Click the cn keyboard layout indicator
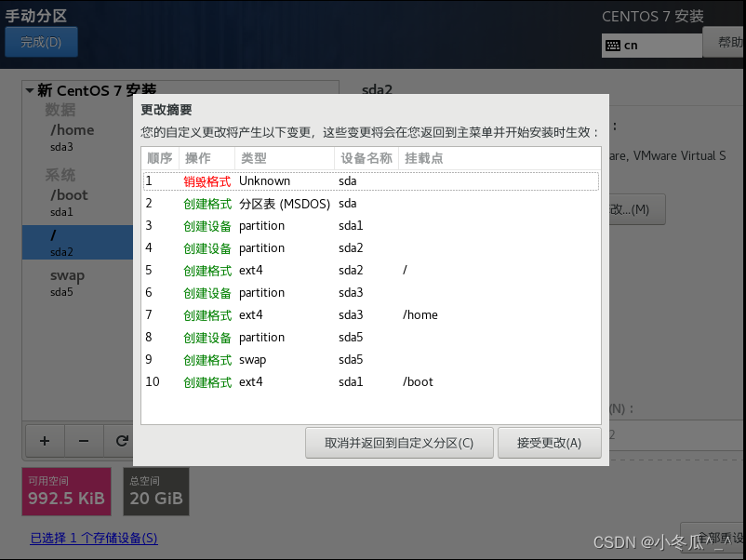746x560 pixels. click(x=652, y=46)
